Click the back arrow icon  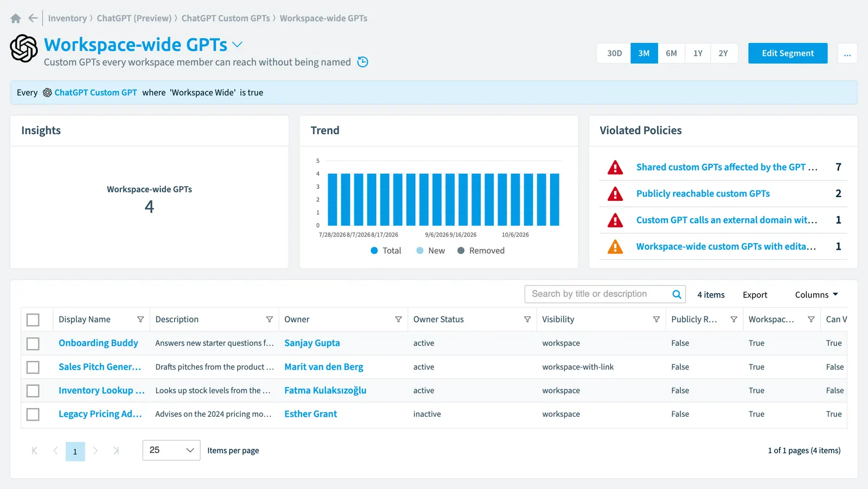[33, 18]
